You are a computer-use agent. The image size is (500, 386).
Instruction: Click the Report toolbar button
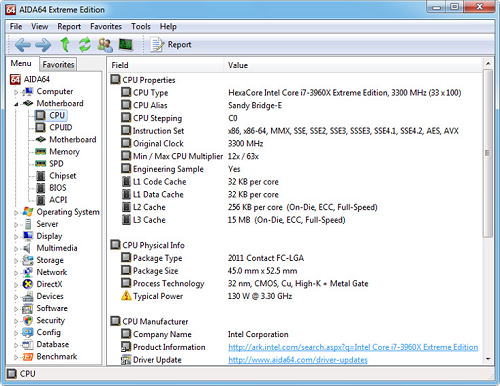click(x=171, y=45)
